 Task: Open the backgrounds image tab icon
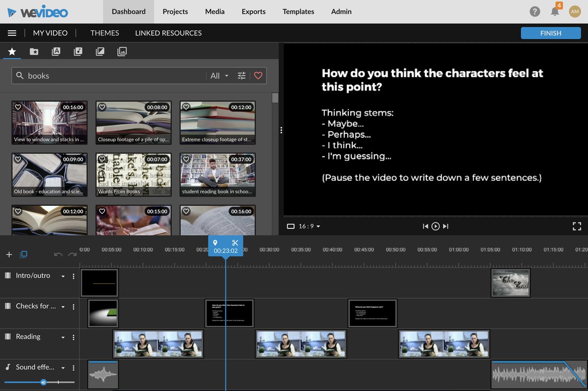click(122, 51)
